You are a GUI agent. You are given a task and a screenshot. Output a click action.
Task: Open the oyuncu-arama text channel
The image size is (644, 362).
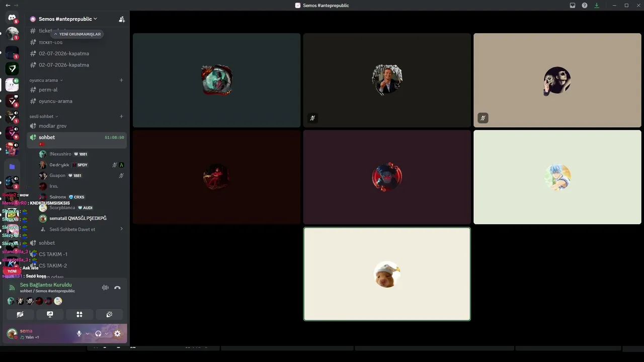click(76, 101)
